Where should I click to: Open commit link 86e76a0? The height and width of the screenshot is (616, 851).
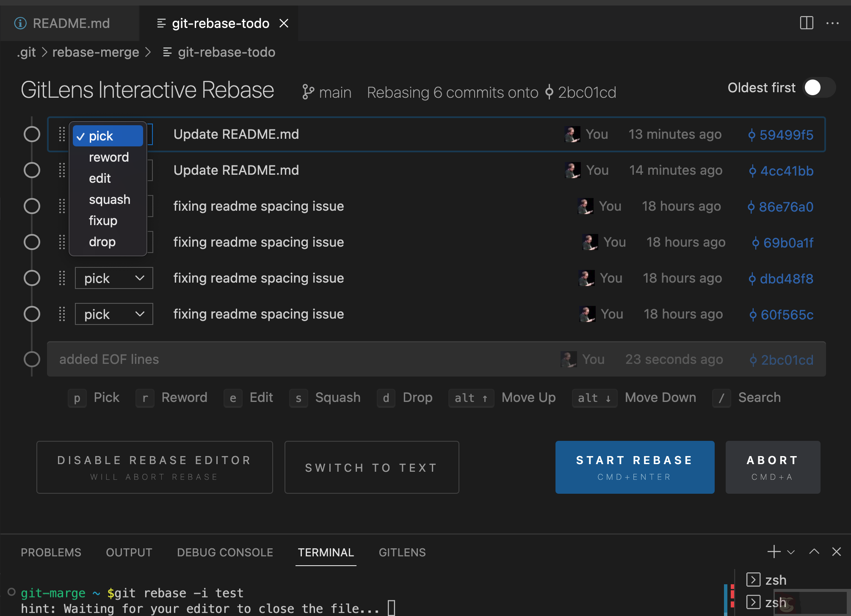coord(785,207)
